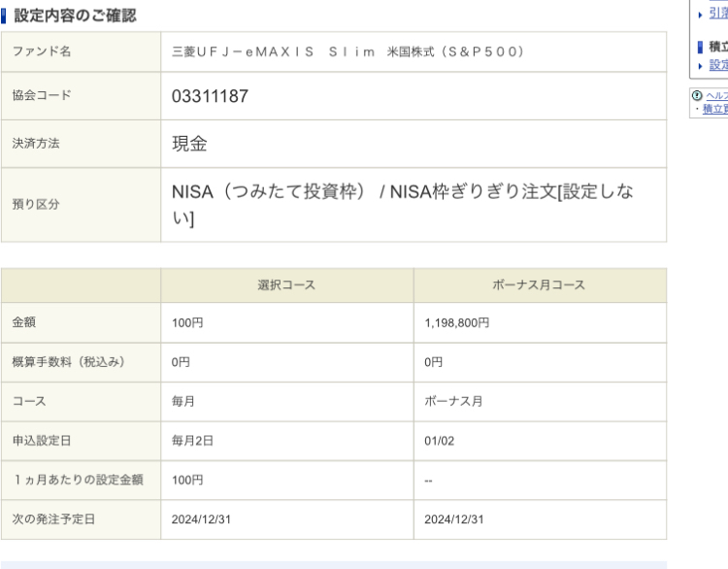Select 2024/12/31 under ボーナス月コース

[454, 519]
